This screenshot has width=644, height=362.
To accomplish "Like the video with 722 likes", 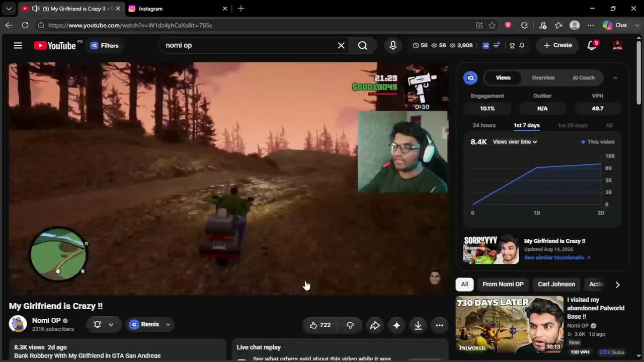I will tap(320, 325).
